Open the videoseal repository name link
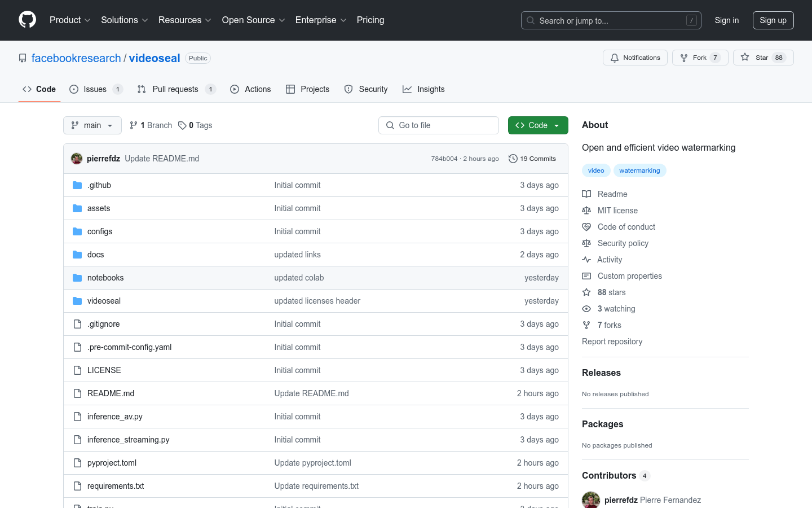 tap(155, 58)
